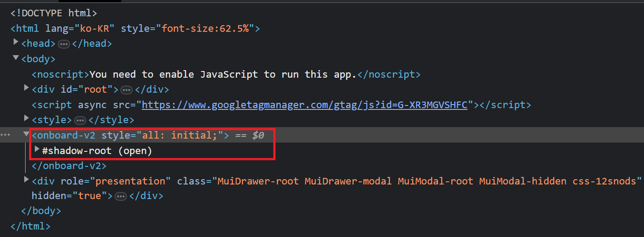Click the "font-size:62.5%" style value
This screenshot has width=644, height=237.
point(205,29)
